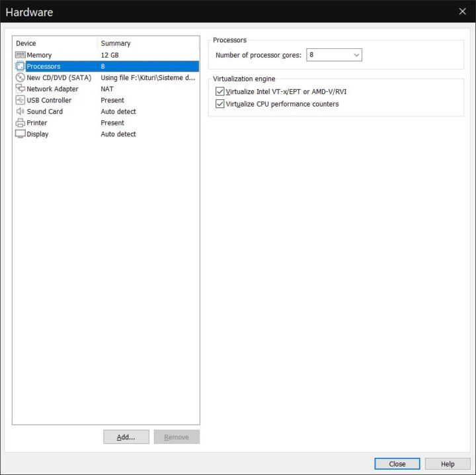Toggle Virtualize Intel VT-x/EPT or AMD-V/RVI checkbox

click(x=220, y=91)
